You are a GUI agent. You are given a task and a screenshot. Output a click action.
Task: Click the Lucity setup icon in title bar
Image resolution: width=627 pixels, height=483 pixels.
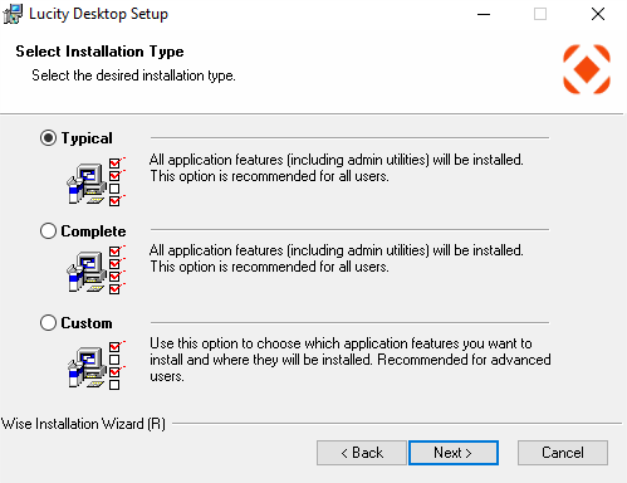14,14
